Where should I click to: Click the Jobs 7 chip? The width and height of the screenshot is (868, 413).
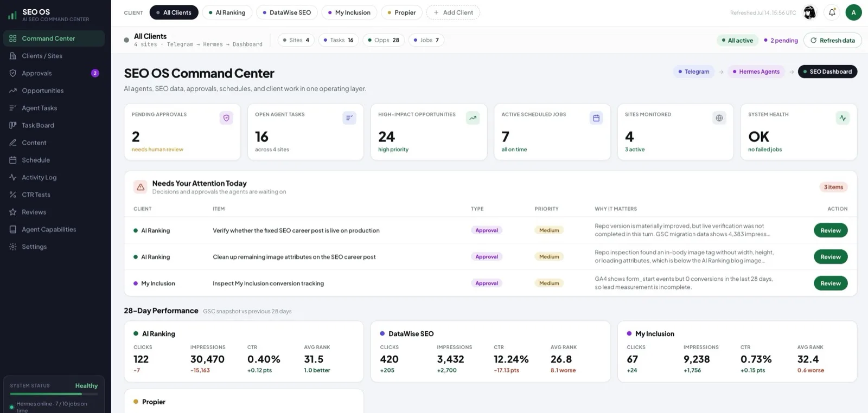[x=426, y=40]
